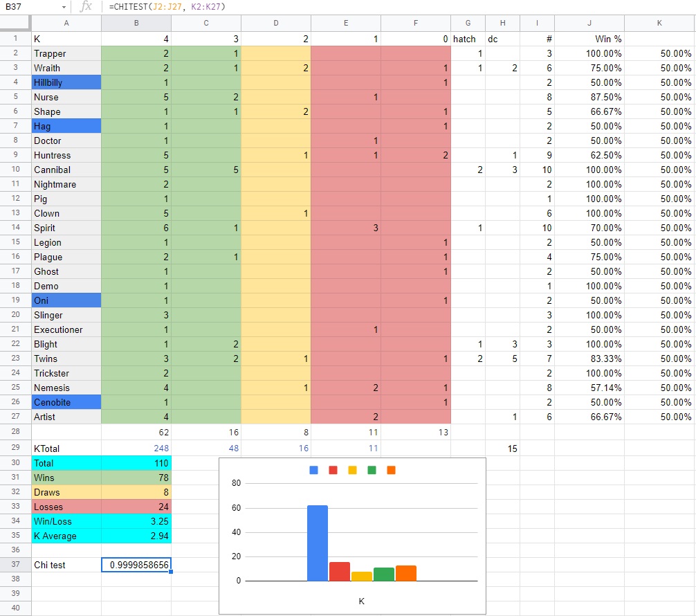Select the 'Artist' cell
Viewport: 696px width, 616px height.
click(x=66, y=417)
